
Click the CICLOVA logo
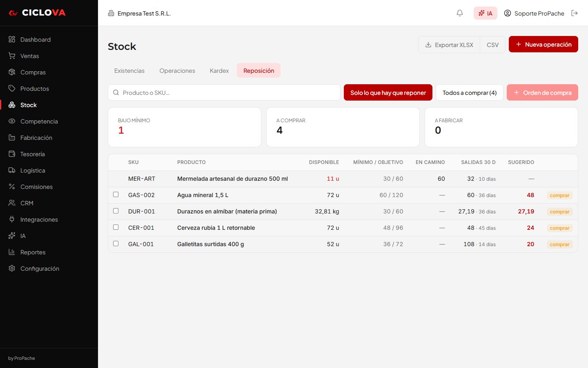pyautogui.click(x=37, y=13)
